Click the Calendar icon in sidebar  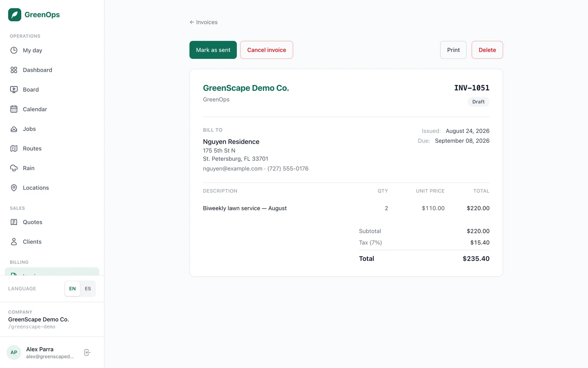coord(14,109)
